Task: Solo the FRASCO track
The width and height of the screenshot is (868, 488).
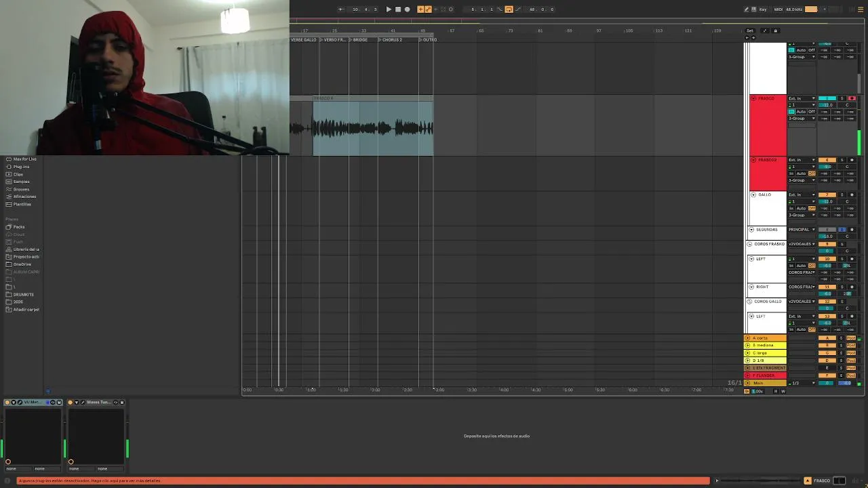Action: click(x=842, y=98)
